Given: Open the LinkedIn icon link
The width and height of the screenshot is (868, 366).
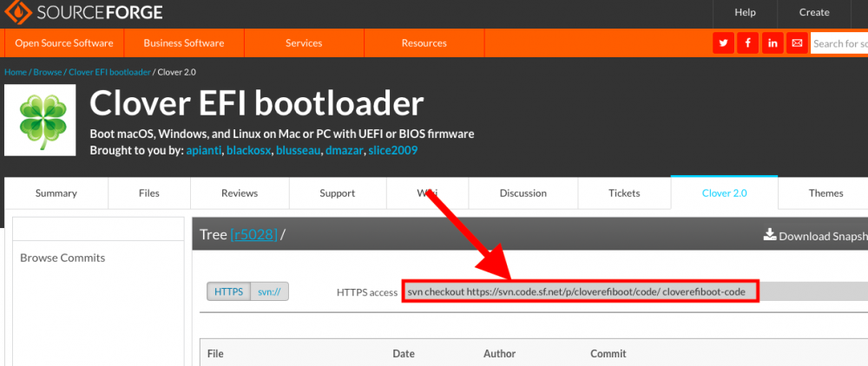Looking at the screenshot, I should pos(773,43).
